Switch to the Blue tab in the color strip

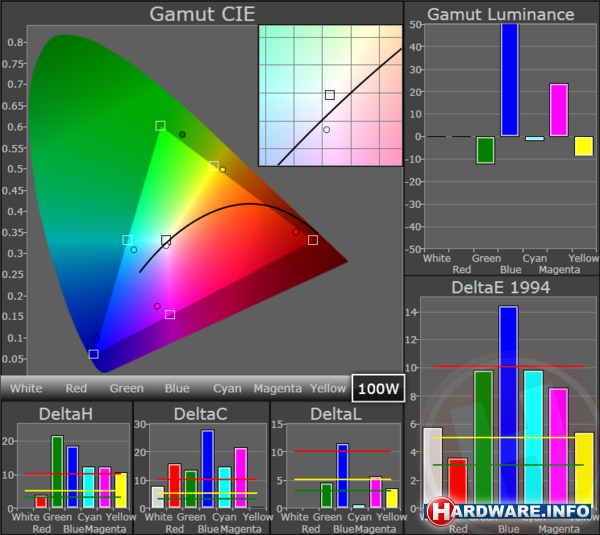pyautogui.click(x=177, y=388)
